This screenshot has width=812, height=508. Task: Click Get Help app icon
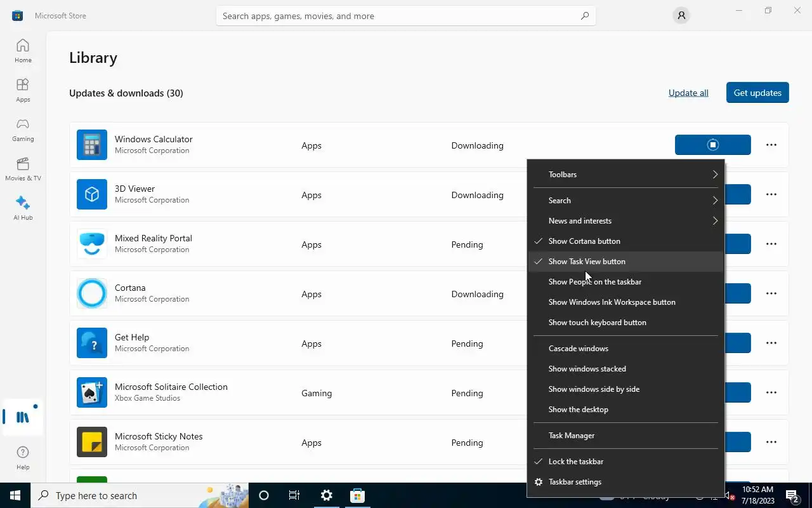tap(92, 343)
